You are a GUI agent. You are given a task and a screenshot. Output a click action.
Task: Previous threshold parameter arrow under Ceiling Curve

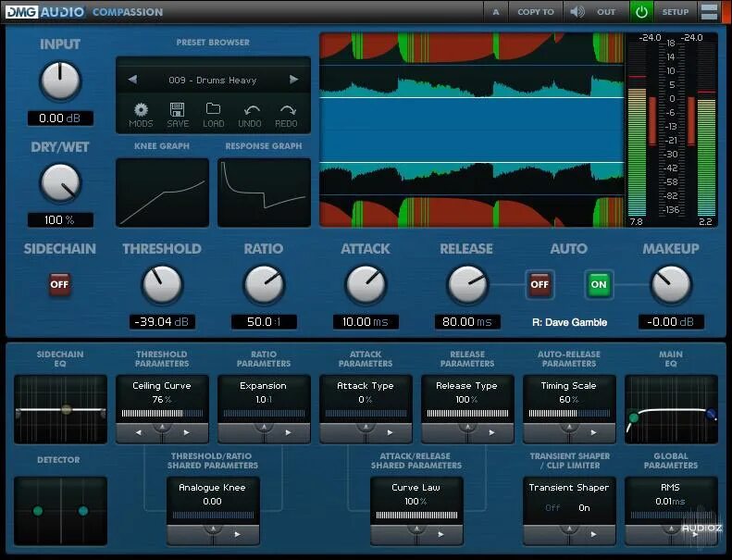pos(139,433)
